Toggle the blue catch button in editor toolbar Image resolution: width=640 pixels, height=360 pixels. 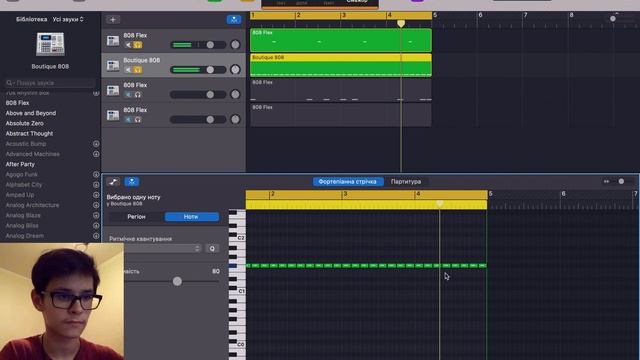132,182
